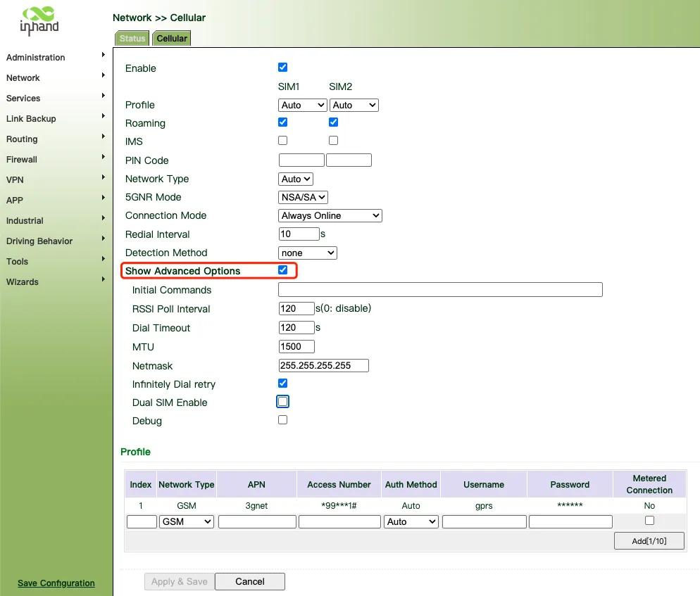
Task: Click the Initial Commands text field
Action: [x=440, y=289]
